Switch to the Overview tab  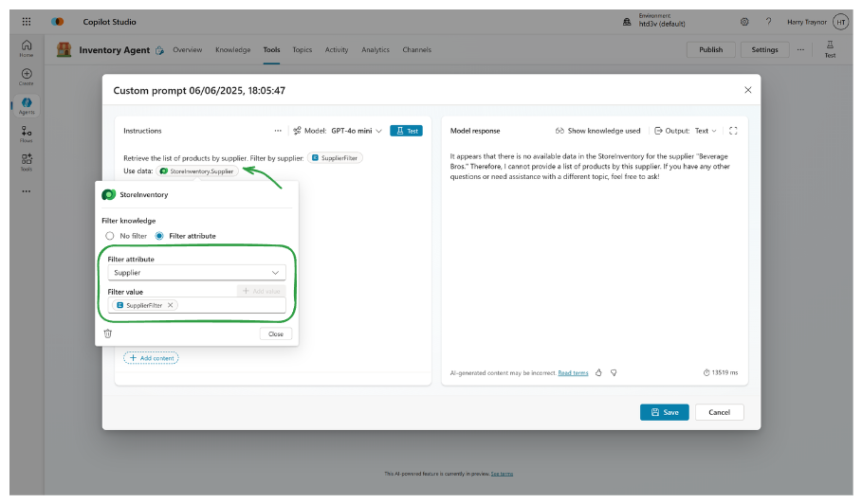pos(188,49)
